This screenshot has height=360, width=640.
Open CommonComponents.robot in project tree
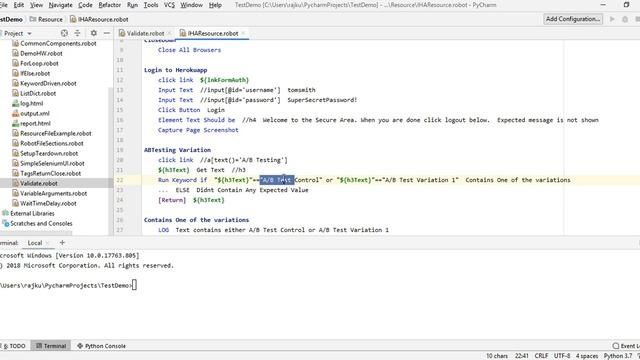click(58, 43)
